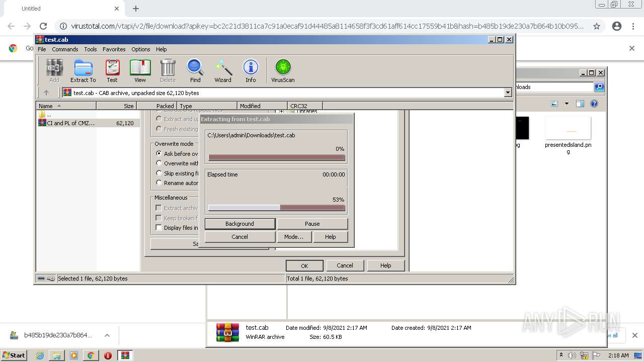This screenshot has width=644, height=362.
Task: Click Cancel in the extraction options dialog
Action: (345, 265)
